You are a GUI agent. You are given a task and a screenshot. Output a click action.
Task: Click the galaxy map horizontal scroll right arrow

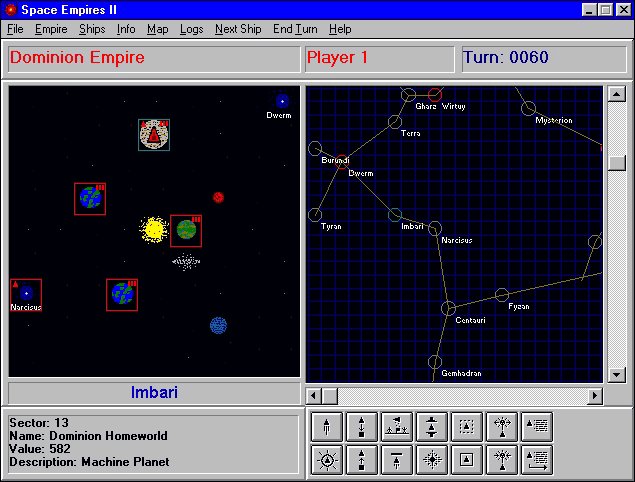595,396
